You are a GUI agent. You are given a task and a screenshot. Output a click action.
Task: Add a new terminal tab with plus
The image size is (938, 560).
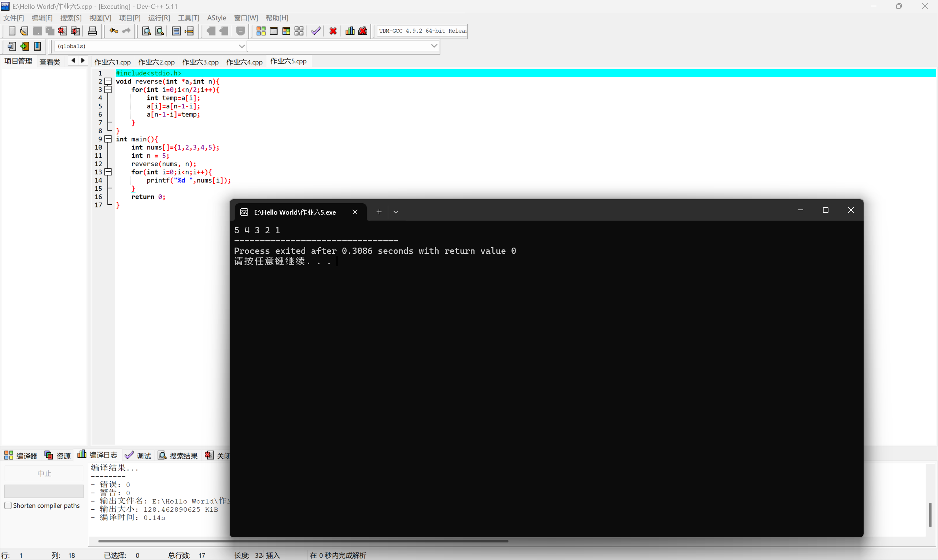click(x=378, y=212)
